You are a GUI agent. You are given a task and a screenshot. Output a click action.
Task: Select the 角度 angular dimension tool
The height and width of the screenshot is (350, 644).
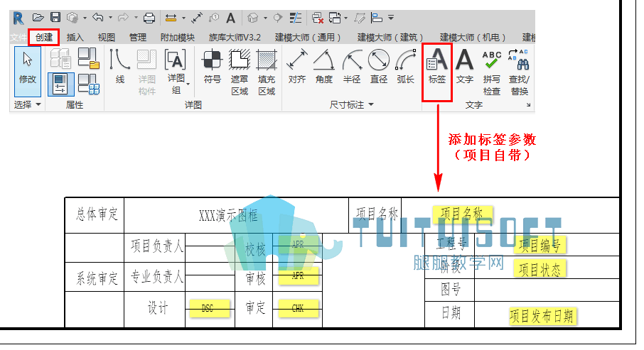point(324,66)
